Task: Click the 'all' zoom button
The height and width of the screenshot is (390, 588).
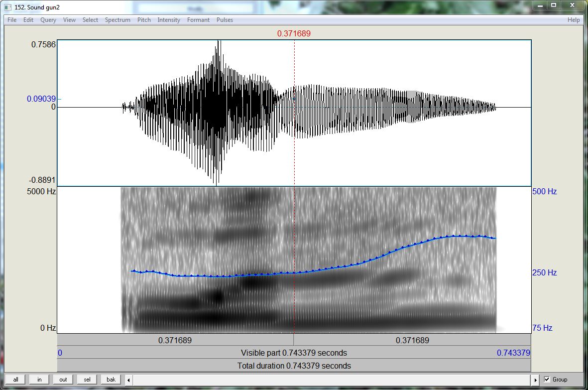Action: point(15,380)
